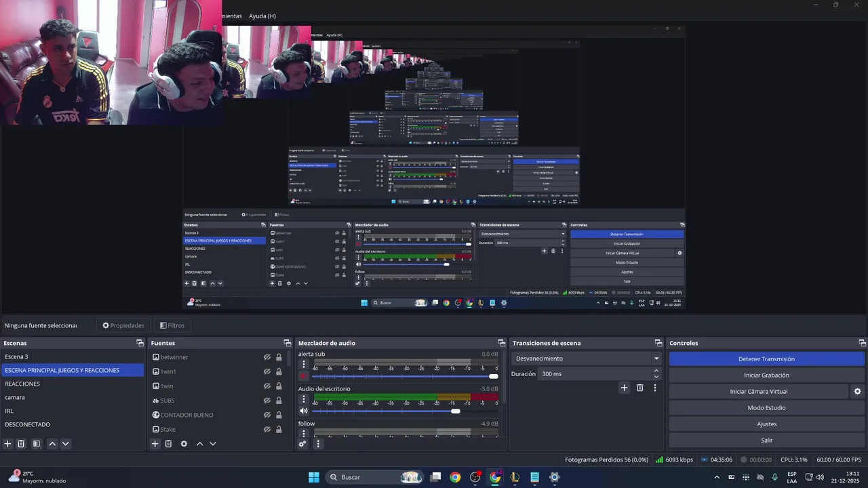Undock the Escenas panel

coord(140,343)
